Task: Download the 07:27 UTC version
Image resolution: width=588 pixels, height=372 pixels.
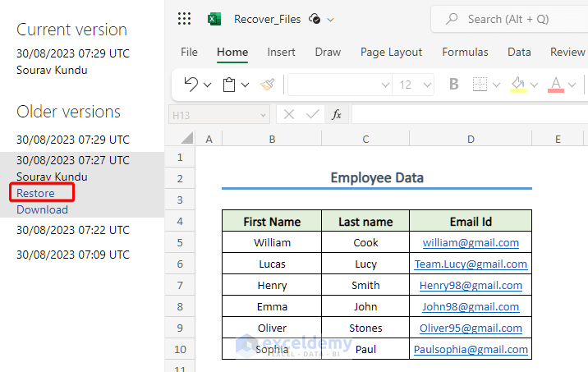Action: 42,209
